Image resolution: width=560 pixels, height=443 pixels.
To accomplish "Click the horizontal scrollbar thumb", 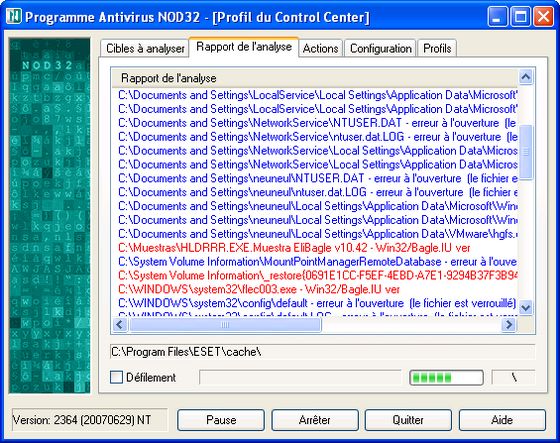I will point(225,325).
